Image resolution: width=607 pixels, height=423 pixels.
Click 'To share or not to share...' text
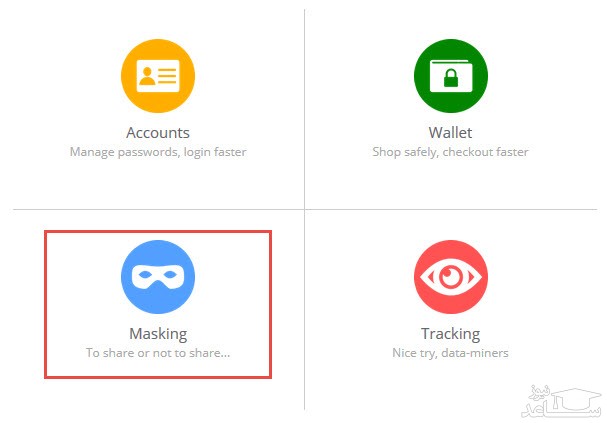coord(158,353)
